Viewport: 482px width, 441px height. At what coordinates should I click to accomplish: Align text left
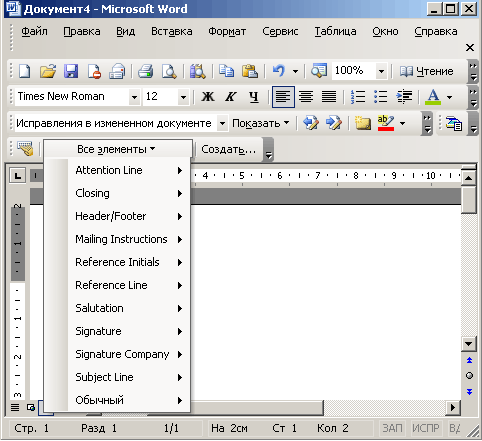pyautogui.click(x=283, y=97)
